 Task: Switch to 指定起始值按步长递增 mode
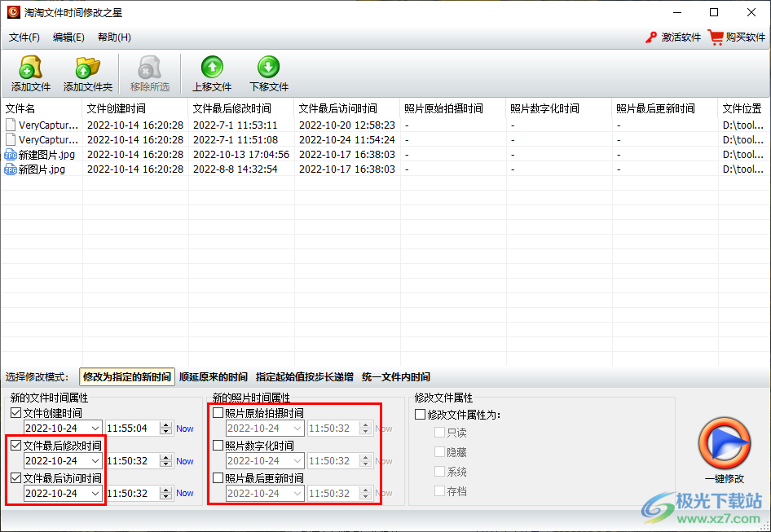[304, 377]
